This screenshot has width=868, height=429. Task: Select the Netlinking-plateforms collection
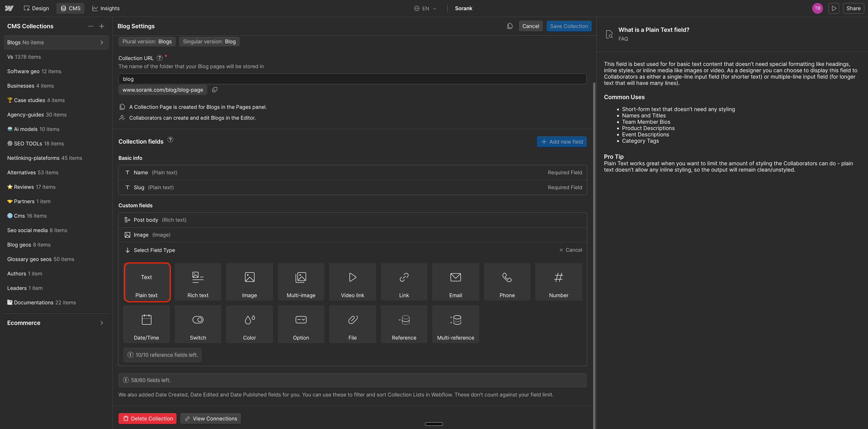pos(56,158)
